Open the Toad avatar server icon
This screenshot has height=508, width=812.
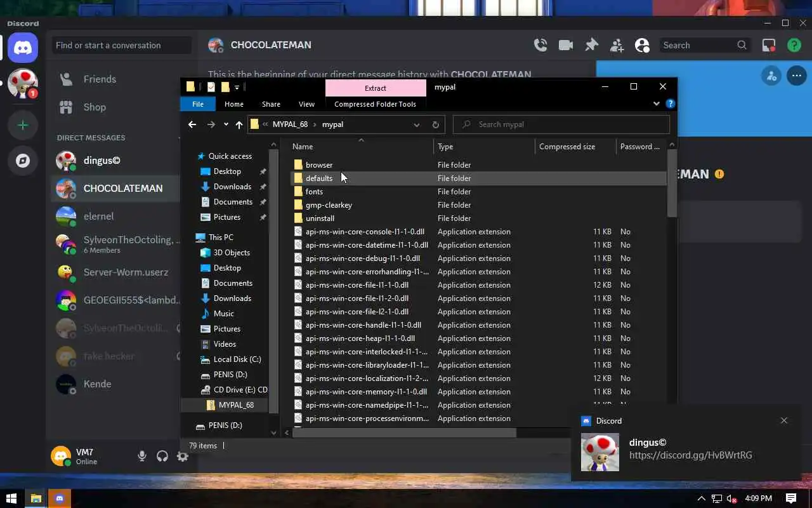23,84
